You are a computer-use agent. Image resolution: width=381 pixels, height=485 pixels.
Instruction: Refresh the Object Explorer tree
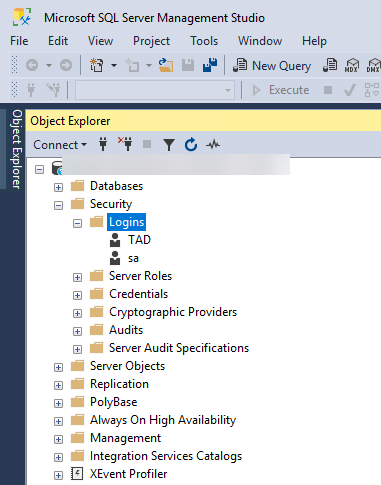click(x=191, y=145)
